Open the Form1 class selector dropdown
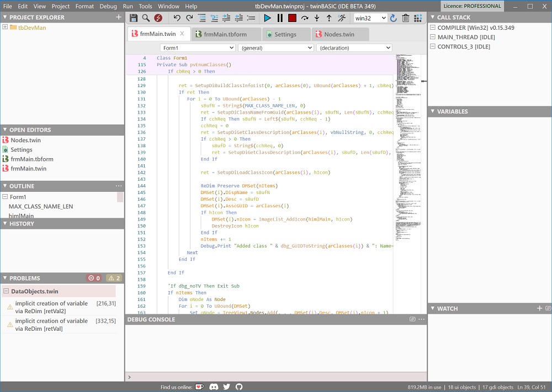Viewport: 552px width, 392px height. [x=198, y=48]
